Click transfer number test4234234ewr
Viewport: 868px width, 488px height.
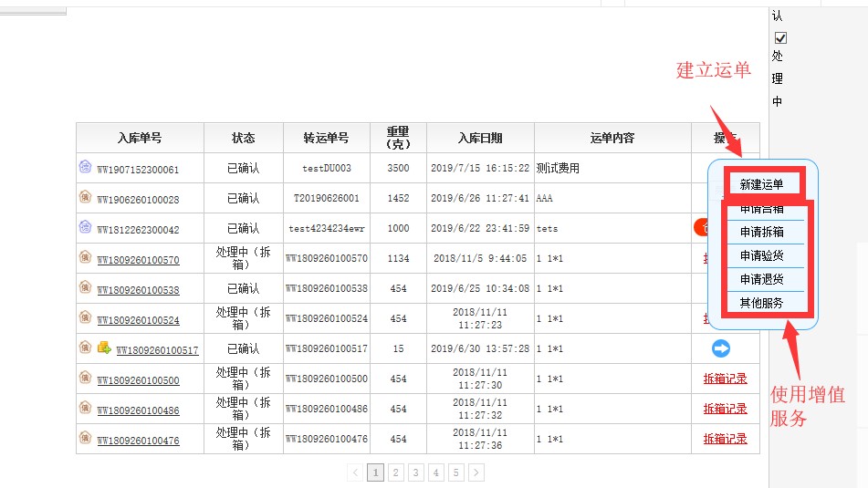tap(327, 229)
